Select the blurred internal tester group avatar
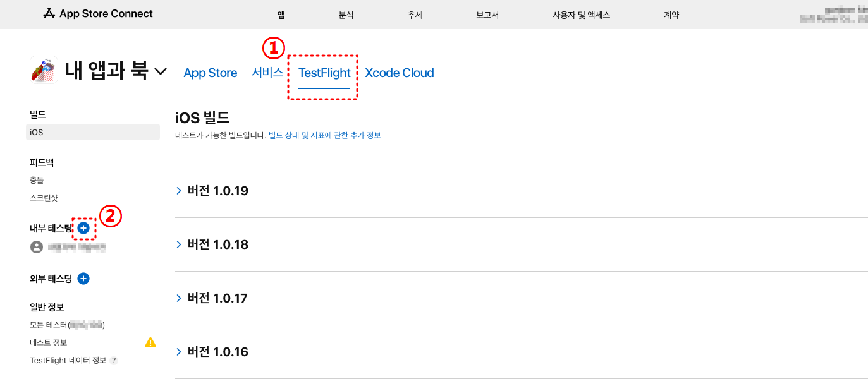868x391 pixels. [x=37, y=247]
